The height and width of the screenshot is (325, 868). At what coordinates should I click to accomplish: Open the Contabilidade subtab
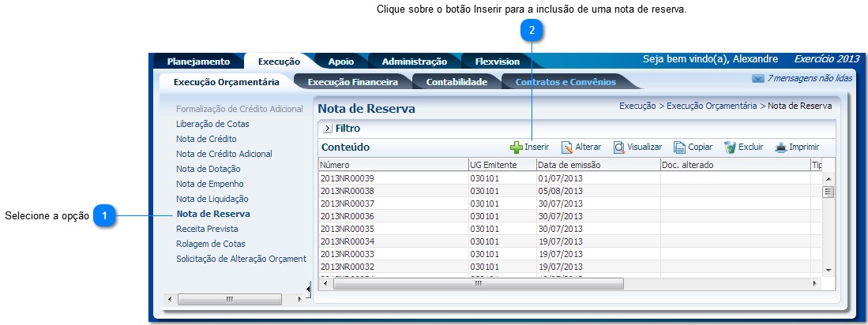[457, 81]
